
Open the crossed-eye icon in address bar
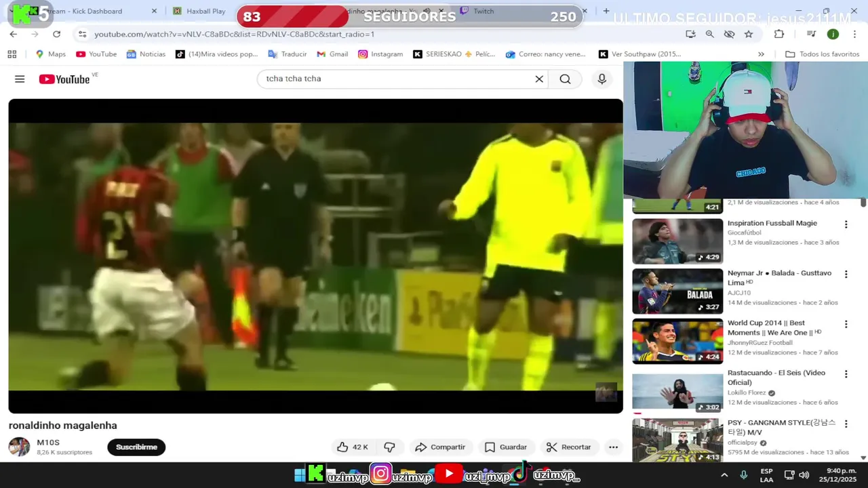pyautogui.click(x=729, y=34)
